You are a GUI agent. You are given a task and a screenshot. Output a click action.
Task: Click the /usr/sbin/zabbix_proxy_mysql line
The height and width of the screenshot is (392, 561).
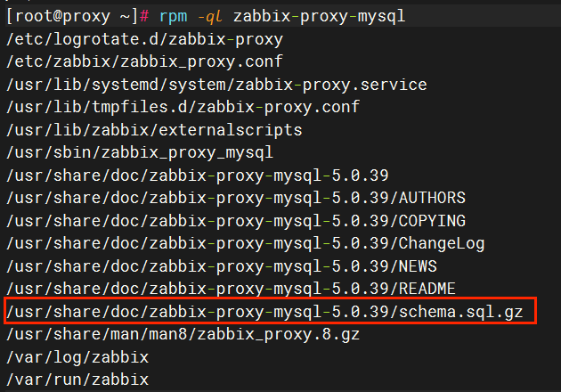(x=140, y=153)
